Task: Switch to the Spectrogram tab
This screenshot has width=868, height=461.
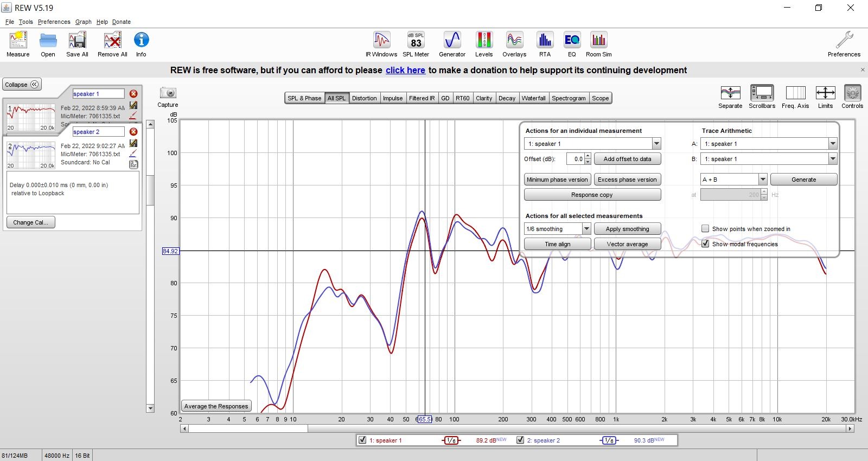Action: pyautogui.click(x=569, y=98)
